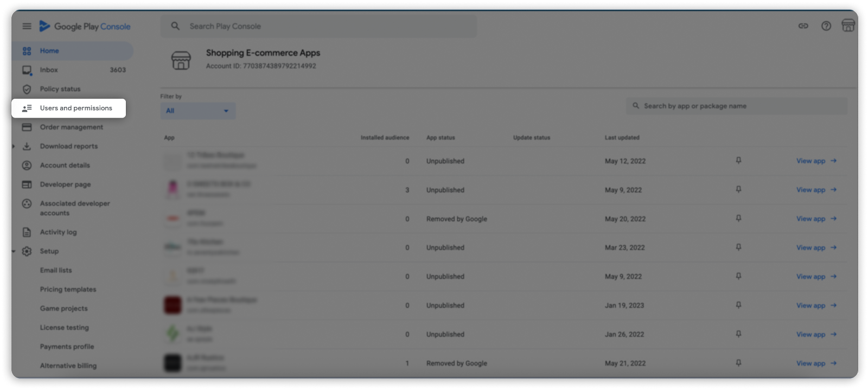
Task: Click the Google Play Console logo
Action: tap(85, 26)
